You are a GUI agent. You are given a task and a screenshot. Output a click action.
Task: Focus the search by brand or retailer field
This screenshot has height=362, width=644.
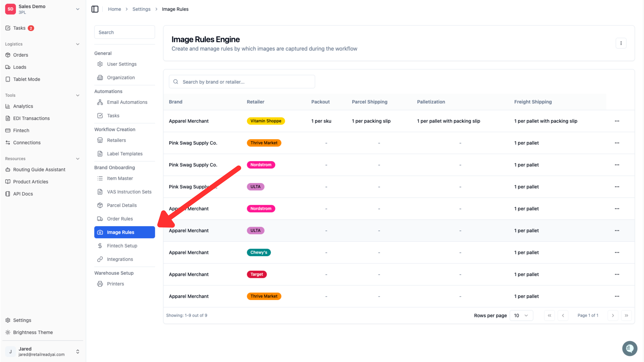242,82
